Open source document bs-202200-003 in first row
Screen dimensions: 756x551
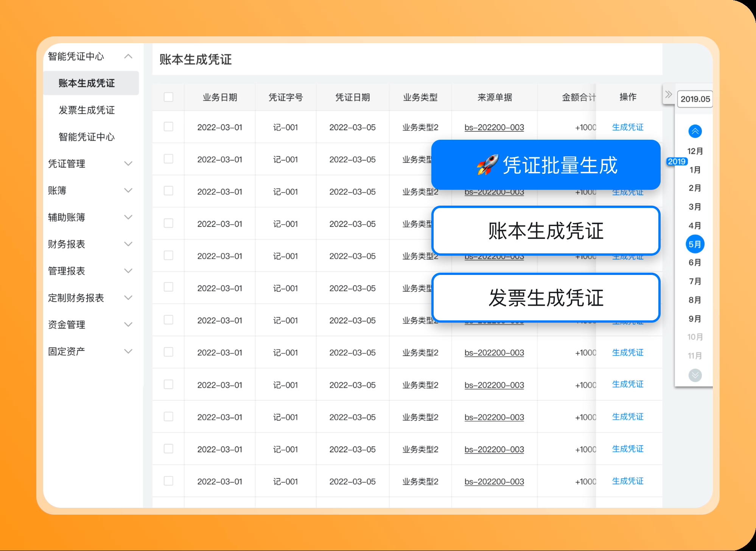[x=494, y=128]
